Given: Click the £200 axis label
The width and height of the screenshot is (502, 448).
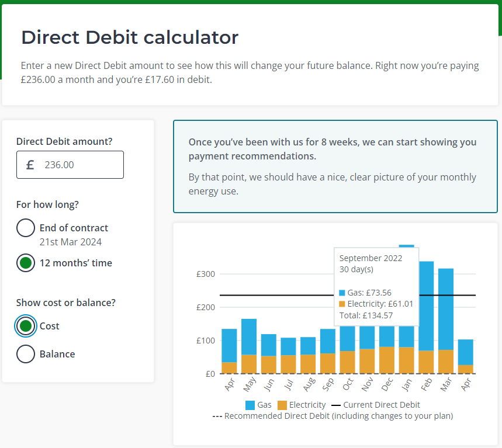Looking at the screenshot, I should (206, 307).
